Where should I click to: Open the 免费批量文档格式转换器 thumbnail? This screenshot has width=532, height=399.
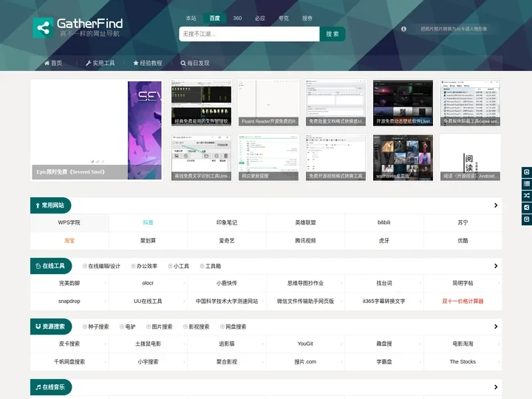coord(336,103)
